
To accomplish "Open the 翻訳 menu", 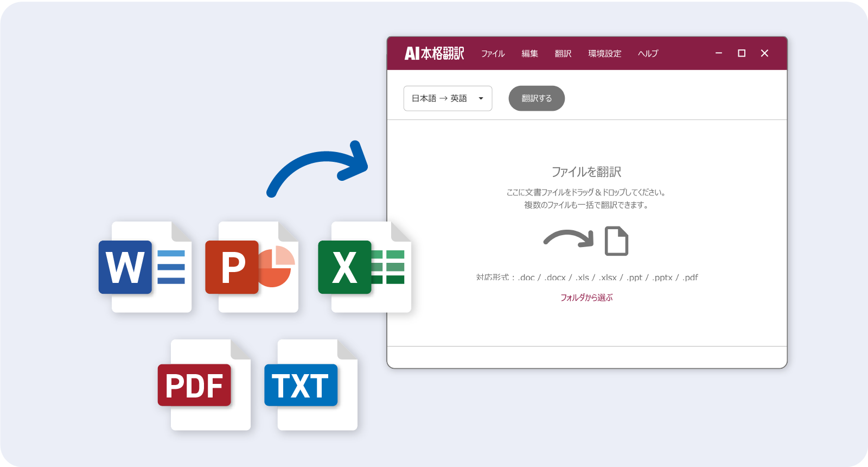I will pyautogui.click(x=563, y=53).
